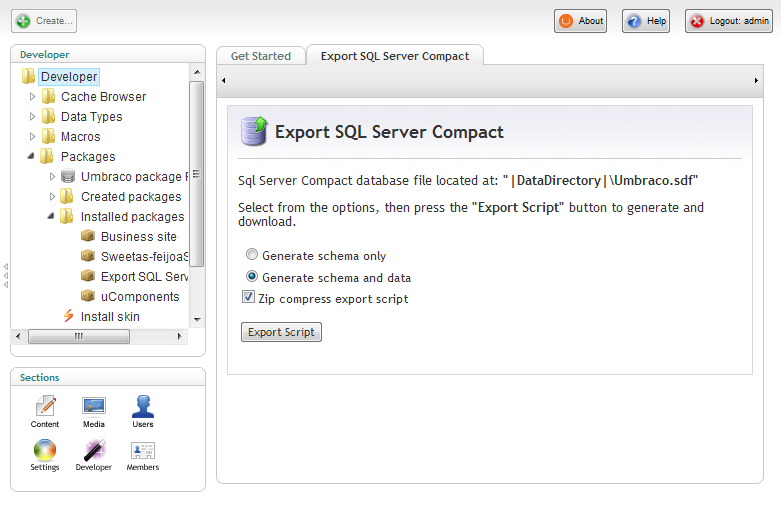Click the blue Help question icon
This screenshot has width=781, height=507.
point(634,21)
